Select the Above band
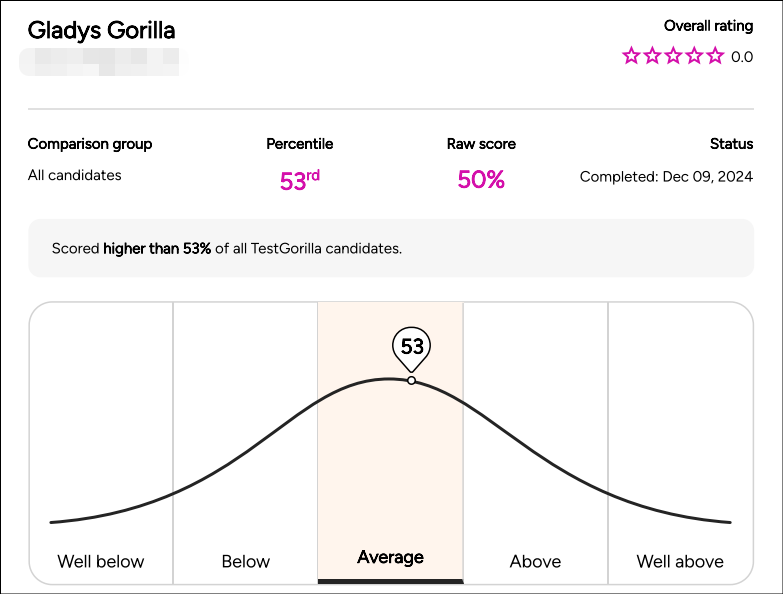The image size is (783, 594). [x=535, y=443]
